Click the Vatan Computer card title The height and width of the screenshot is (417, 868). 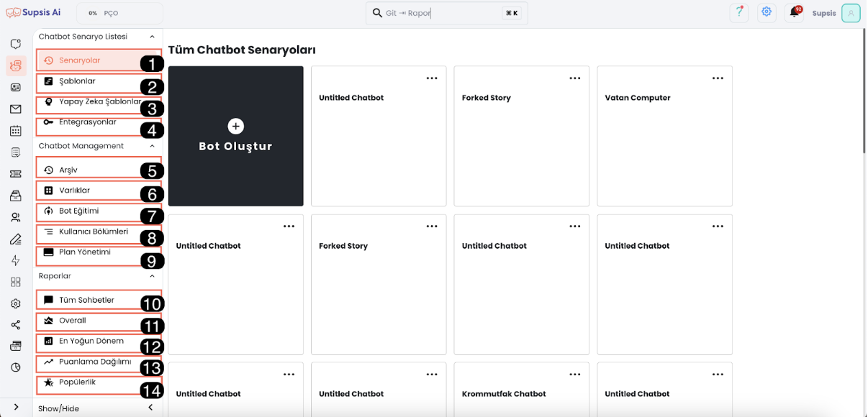637,98
